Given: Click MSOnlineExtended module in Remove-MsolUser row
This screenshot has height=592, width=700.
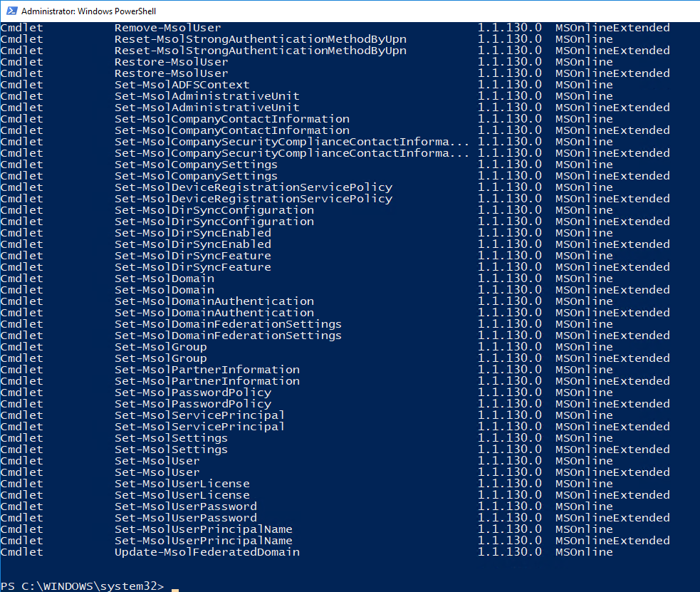Looking at the screenshot, I should (612, 28).
